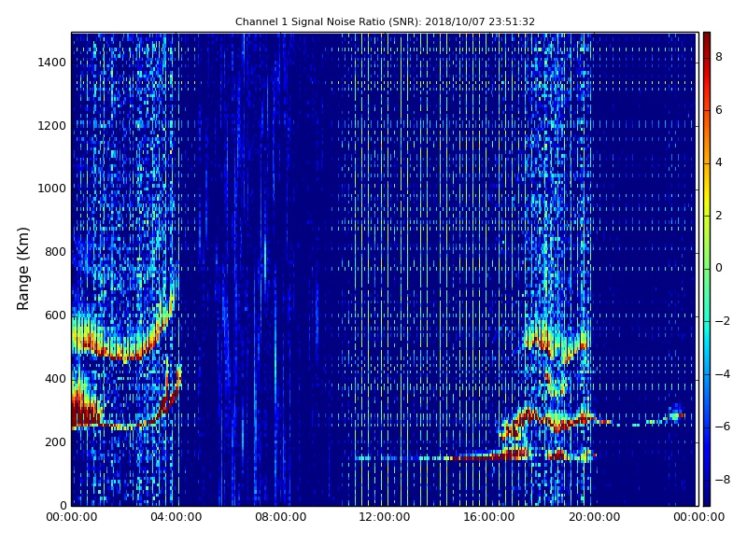Click the colorbar label 4
Screen dimensions: 747x560
pos(719,162)
